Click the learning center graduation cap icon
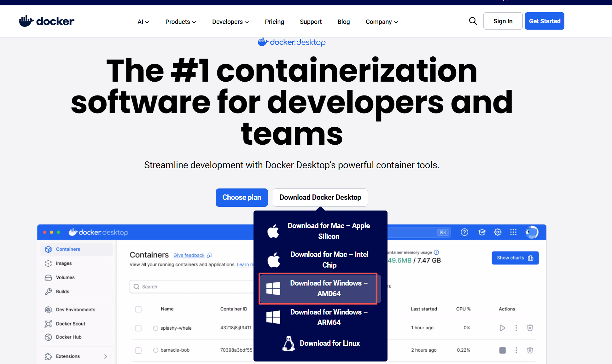Screen dimensions: 612x364 coord(482,232)
